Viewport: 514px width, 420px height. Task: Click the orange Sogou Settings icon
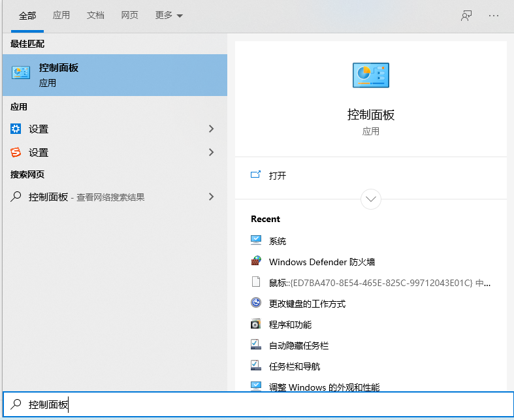(x=16, y=152)
